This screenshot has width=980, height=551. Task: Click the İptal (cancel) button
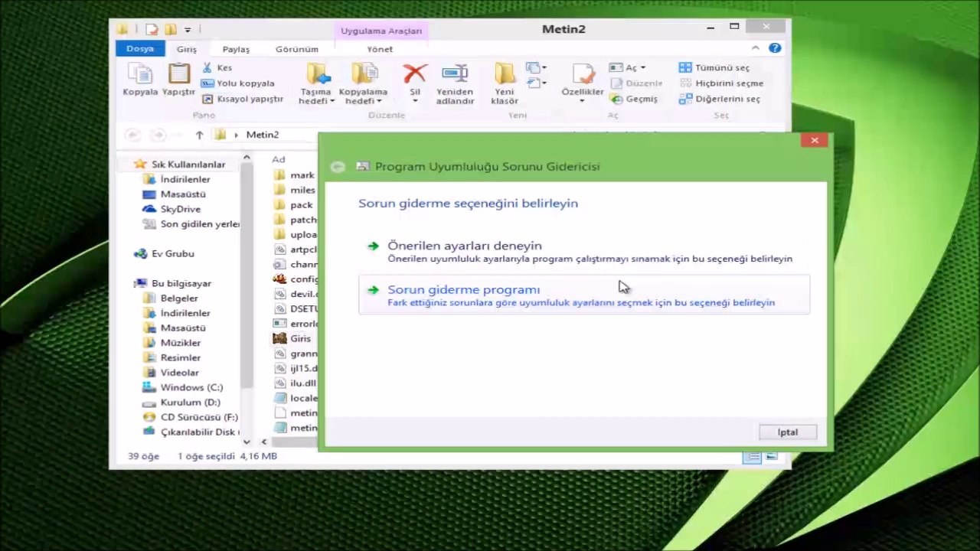pyautogui.click(x=788, y=432)
